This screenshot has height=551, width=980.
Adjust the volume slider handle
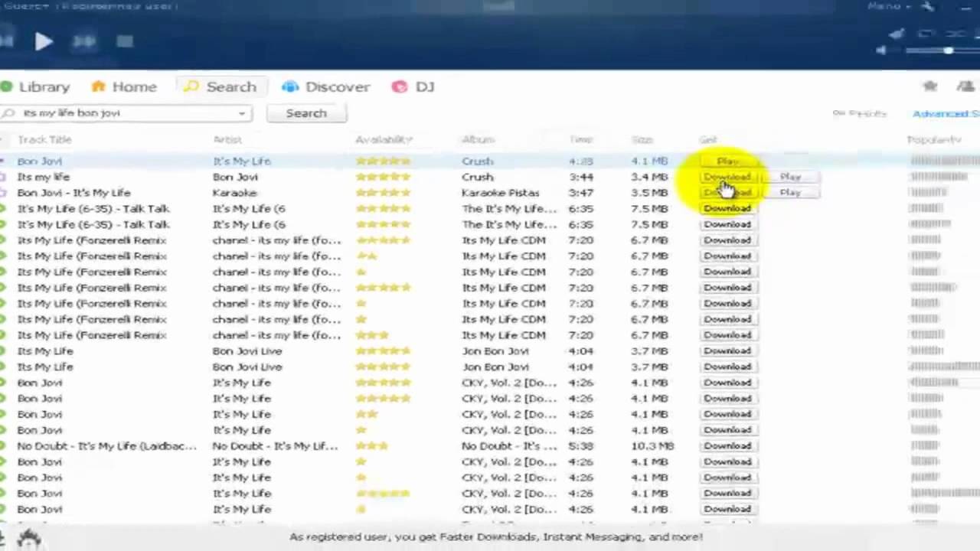[949, 51]
